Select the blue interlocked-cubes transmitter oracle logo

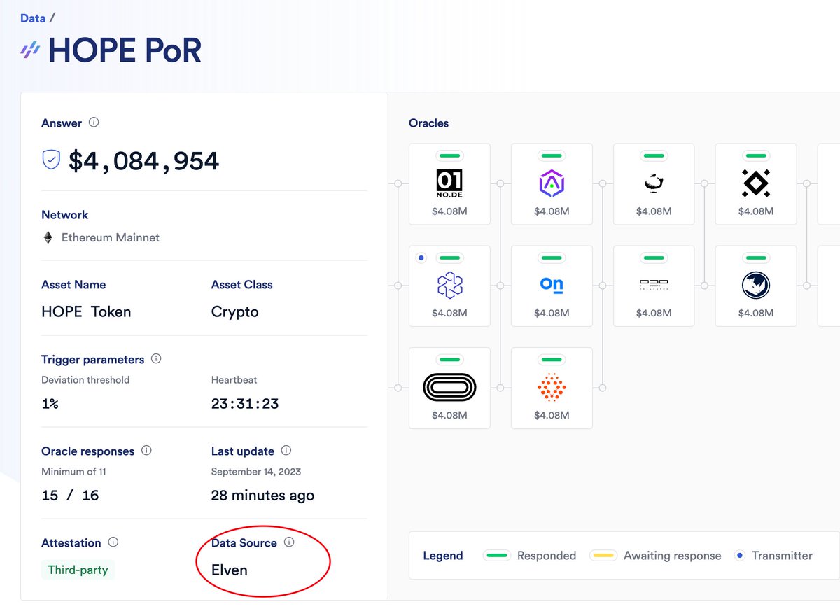449,285
